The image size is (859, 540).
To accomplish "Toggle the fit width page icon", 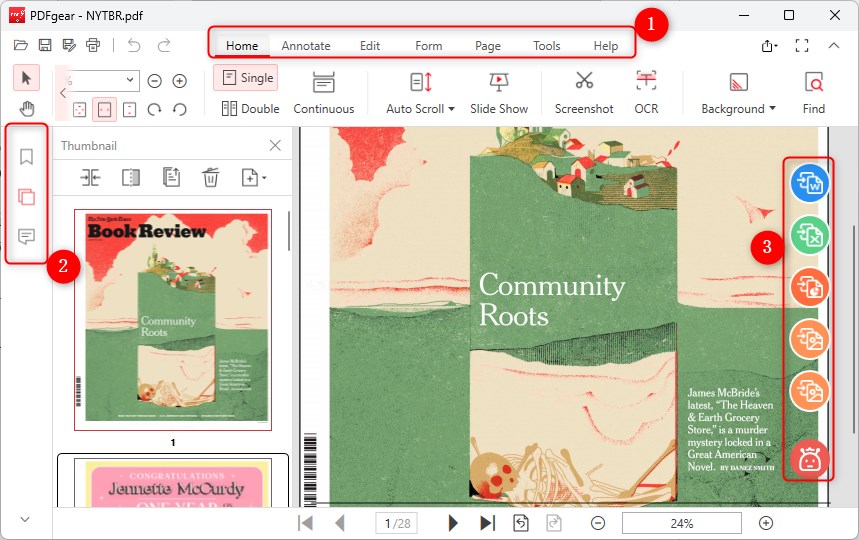I will (104, 109).
